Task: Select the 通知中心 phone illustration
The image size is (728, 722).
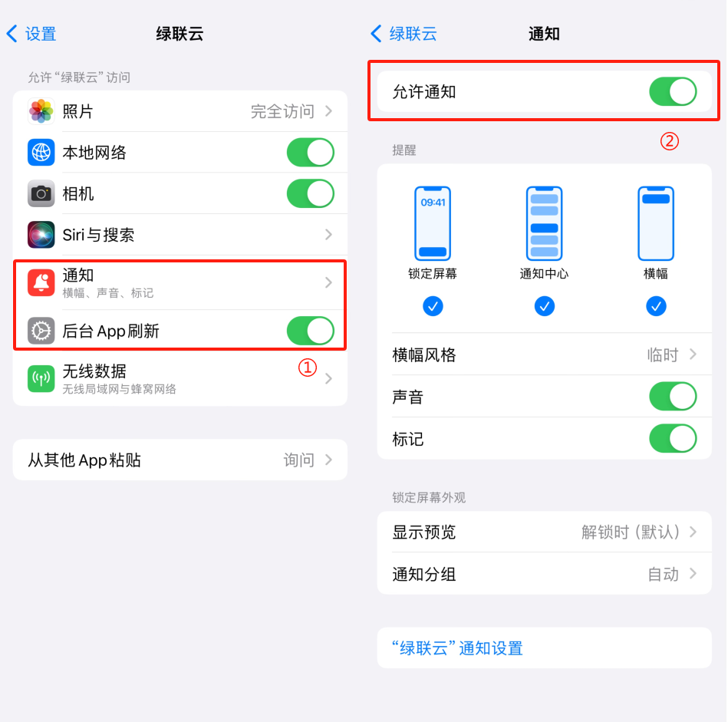Action: click(x=544, y=223)
